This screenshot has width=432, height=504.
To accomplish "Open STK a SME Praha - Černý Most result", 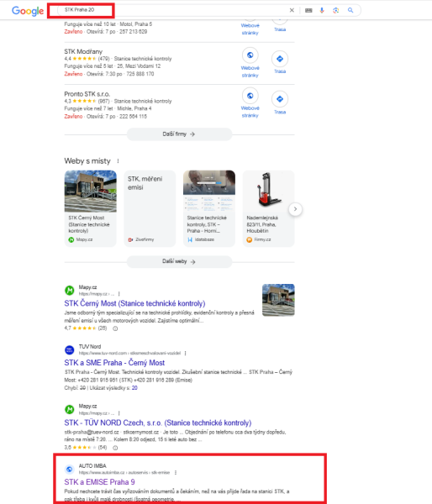I will 114,363.
